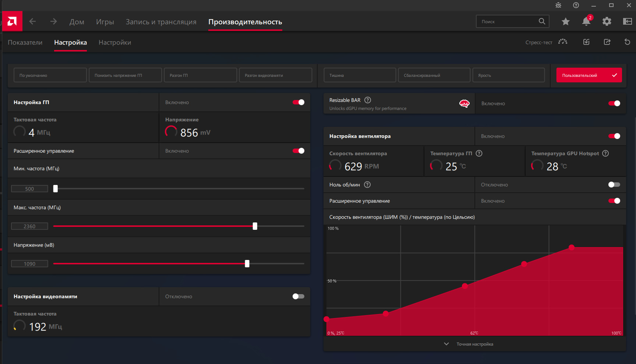The height and width of the screenshot is (364, 636).
Task: Toggle Расширенное управление under Настройка ГП
Action: [298, 151]
